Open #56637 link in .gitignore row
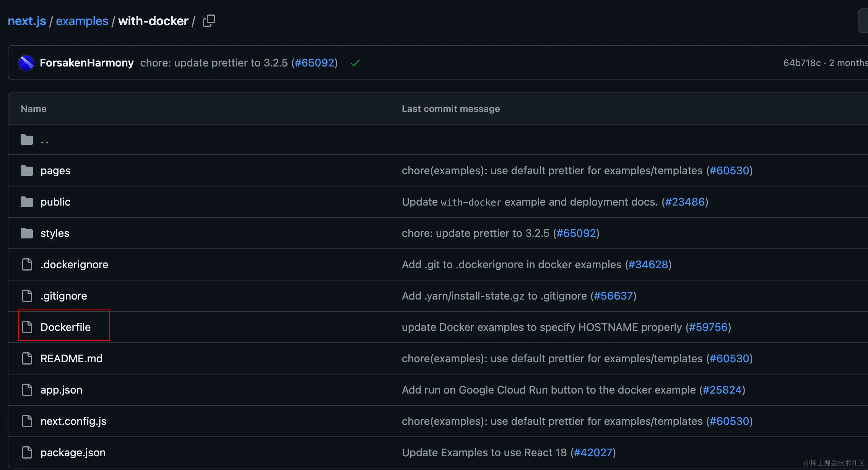 coord(613,296)
